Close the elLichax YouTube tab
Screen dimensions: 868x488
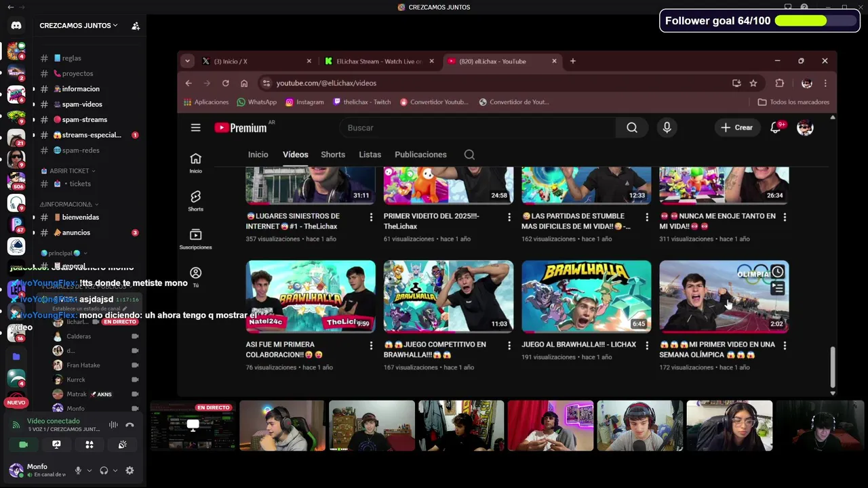(554, 61)
